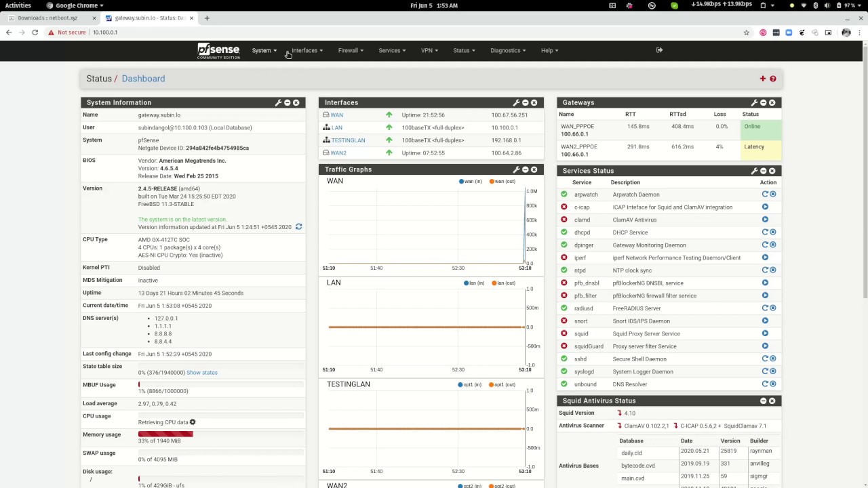Start the snort service
The width and height of the screenshot is (868, 488).
[765, 321]
